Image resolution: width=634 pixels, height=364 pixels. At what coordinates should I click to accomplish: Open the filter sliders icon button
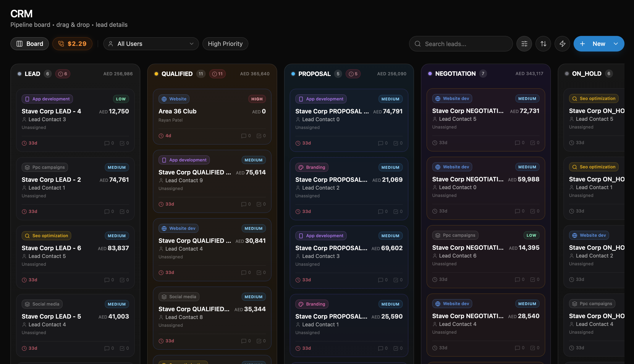[x=524, y=44]
